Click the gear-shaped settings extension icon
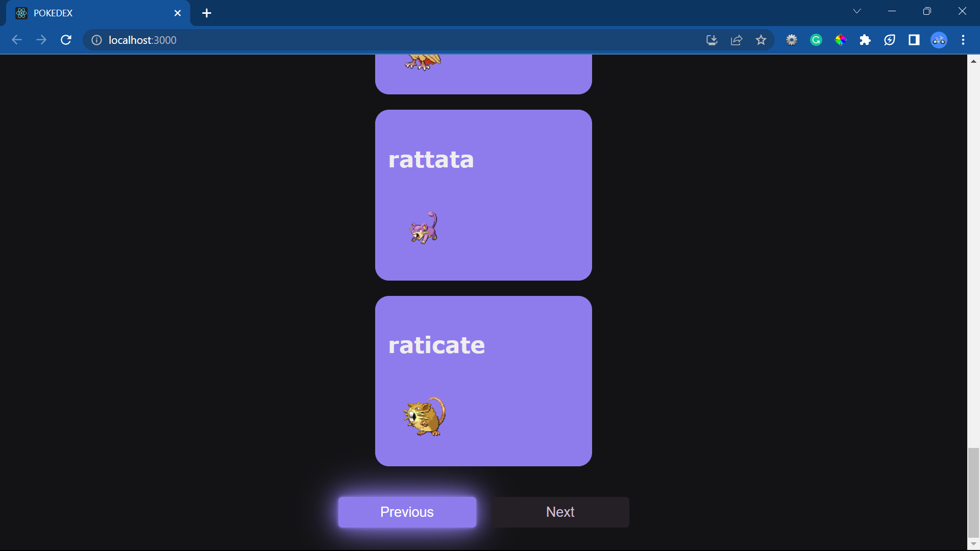 pyautogui.click(x=792, y=40)
